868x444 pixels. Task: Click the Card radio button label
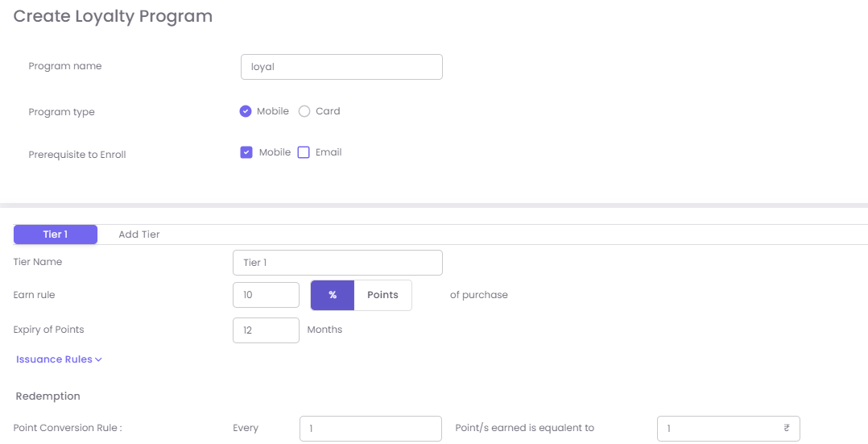328,111
